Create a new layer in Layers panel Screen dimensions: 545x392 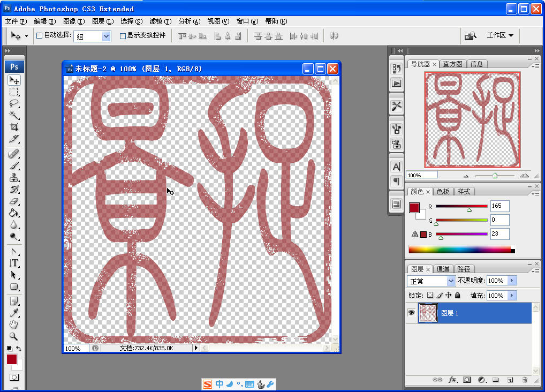(x=510, y=380)
